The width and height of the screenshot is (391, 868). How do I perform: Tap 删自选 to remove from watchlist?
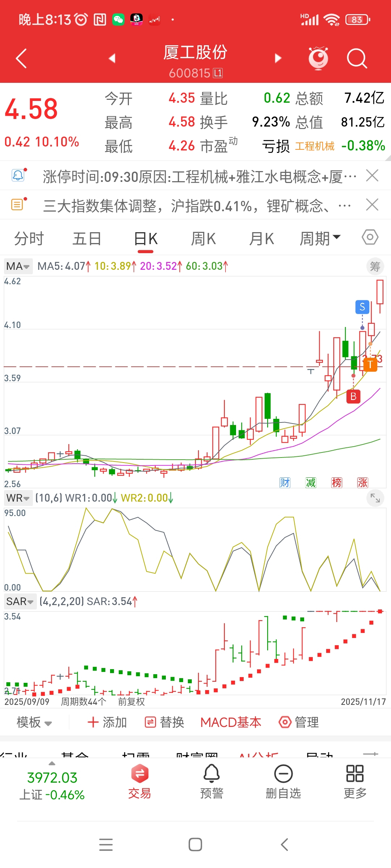pos(283,782)
